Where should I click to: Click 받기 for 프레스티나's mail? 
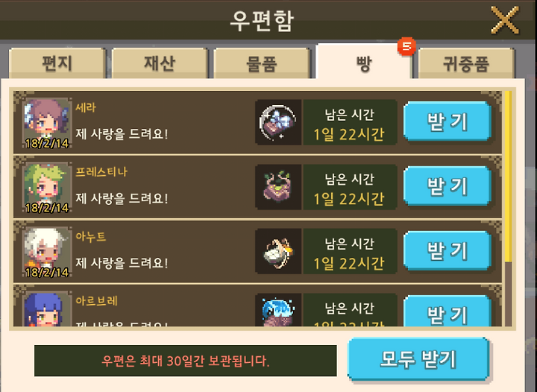[x=447, y=186]
